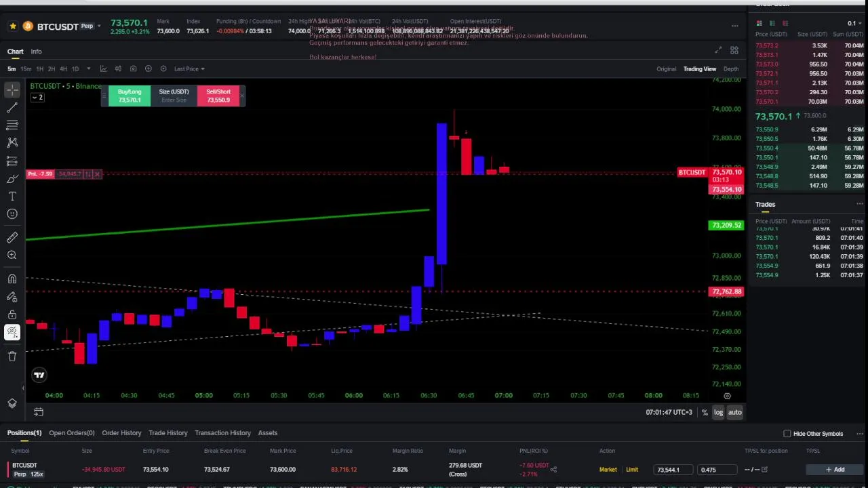
Task: Collapse the indicator legend showing 2
Action: (38, 98)
